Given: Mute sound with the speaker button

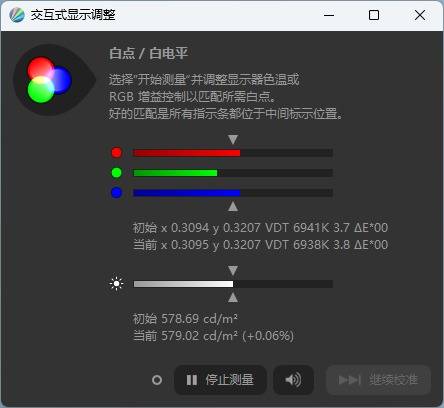Looking at the screenshot, I should tap(293, 380).
